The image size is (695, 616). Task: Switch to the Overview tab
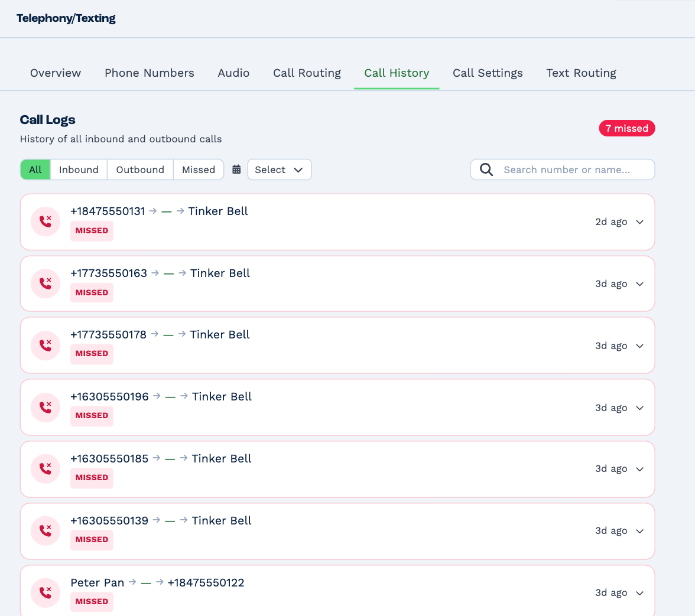coord(56,73)
